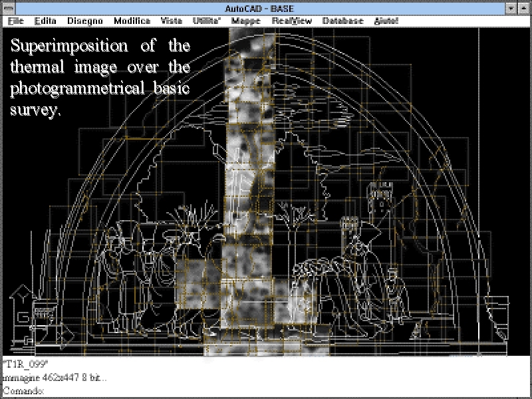Open the Modifica menu
The width and height of the screenshot is (532, 399).
(x=132, y=21)
